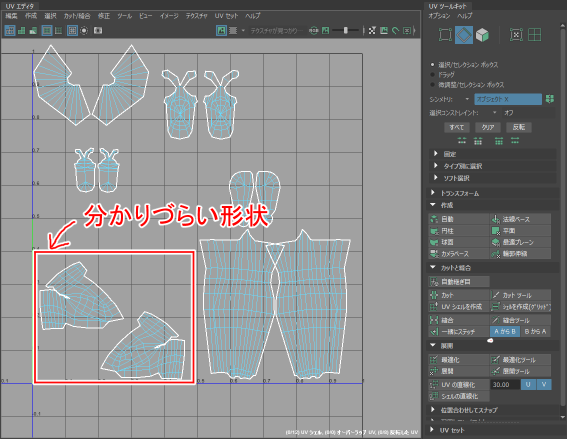Open the 編集 menu in UV Editor
Screen dimensions: 567x439
tap(11, 16)
